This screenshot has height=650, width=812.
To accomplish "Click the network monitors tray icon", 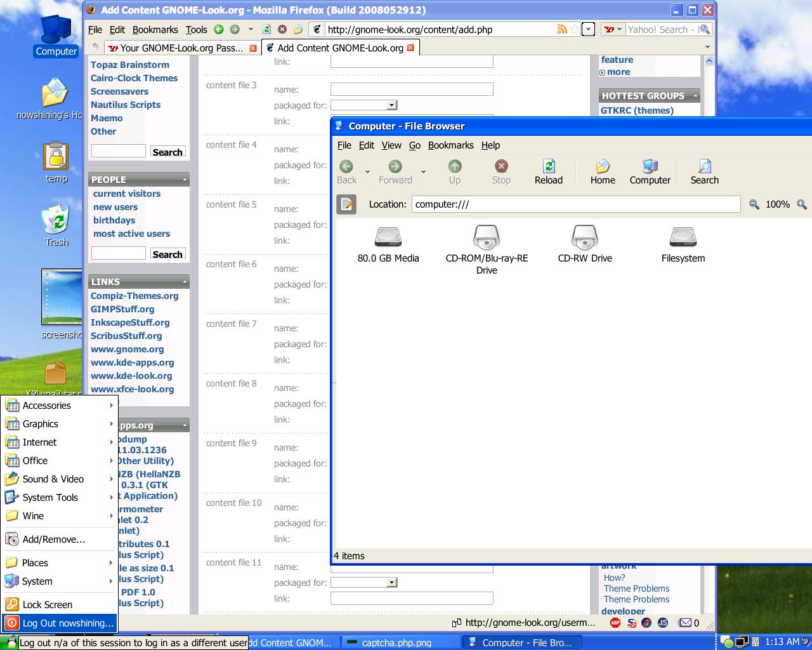I will tap(741, 642).
